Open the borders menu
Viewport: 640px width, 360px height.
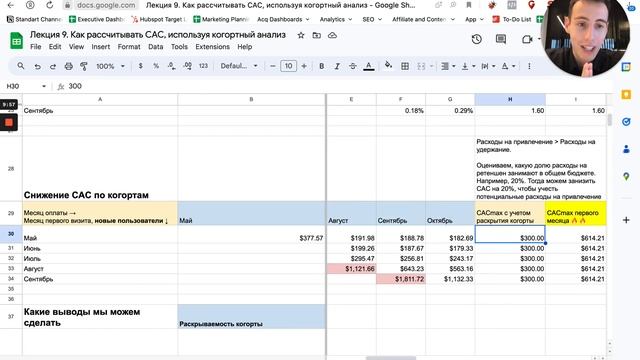[x=405, y=66]
